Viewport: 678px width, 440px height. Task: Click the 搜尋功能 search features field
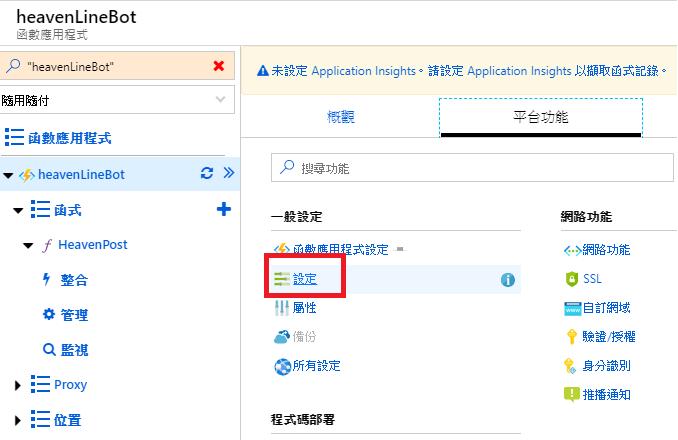472,168
